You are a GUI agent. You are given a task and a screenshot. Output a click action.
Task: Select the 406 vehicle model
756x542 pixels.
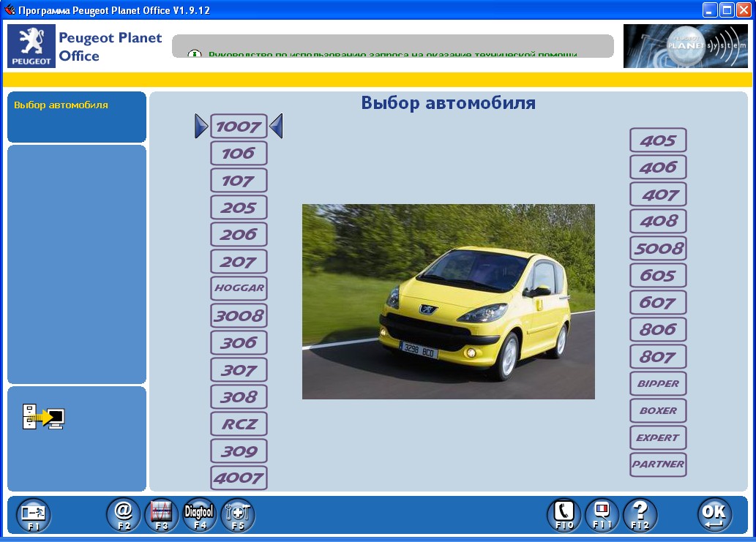coord(658,168)
